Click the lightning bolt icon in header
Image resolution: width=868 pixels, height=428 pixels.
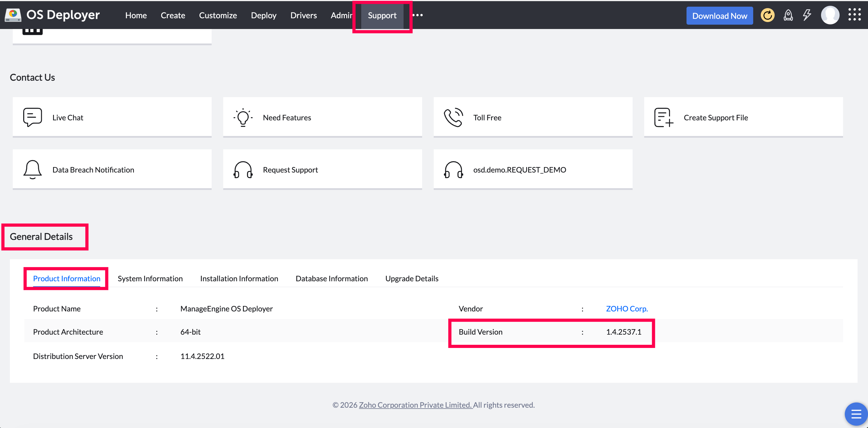pyautogui.click(x=807, y=15)
